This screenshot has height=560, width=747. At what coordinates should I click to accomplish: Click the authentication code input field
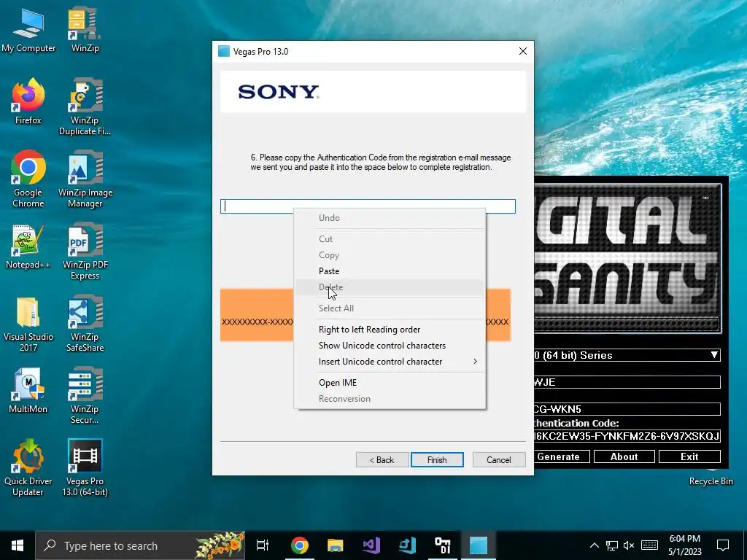(x=368, y=206)
